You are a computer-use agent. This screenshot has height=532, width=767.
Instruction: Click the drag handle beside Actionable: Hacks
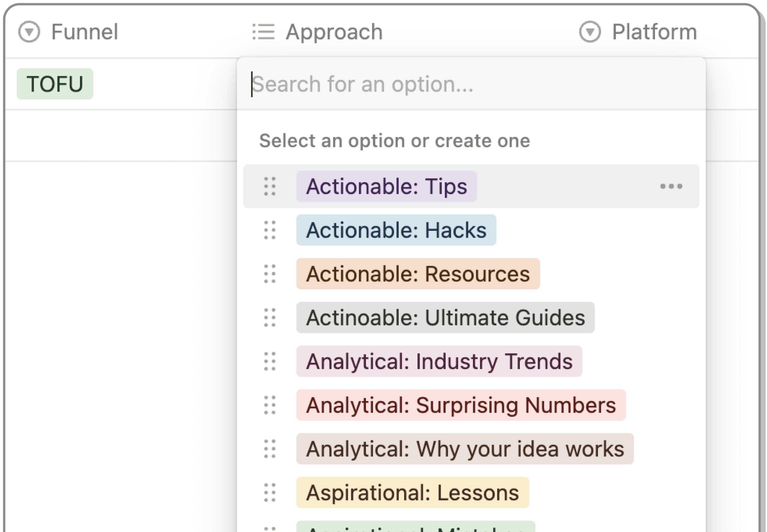click(270, 230)
